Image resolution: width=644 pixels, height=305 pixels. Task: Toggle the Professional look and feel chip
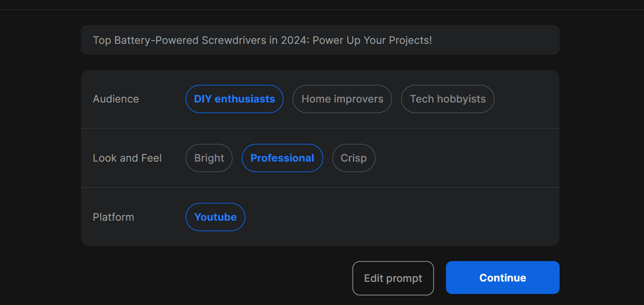pos(282,158)
